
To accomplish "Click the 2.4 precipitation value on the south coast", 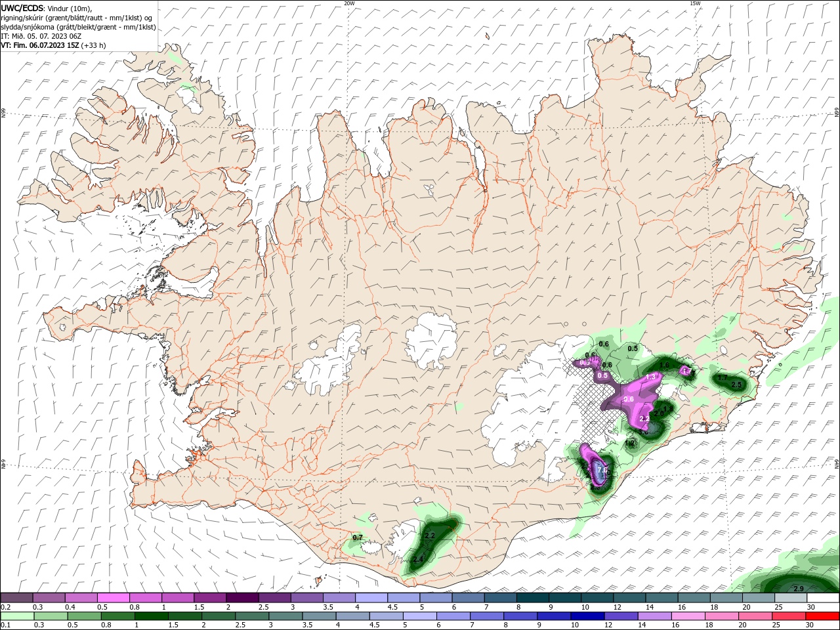I will [x=418, y=559].
